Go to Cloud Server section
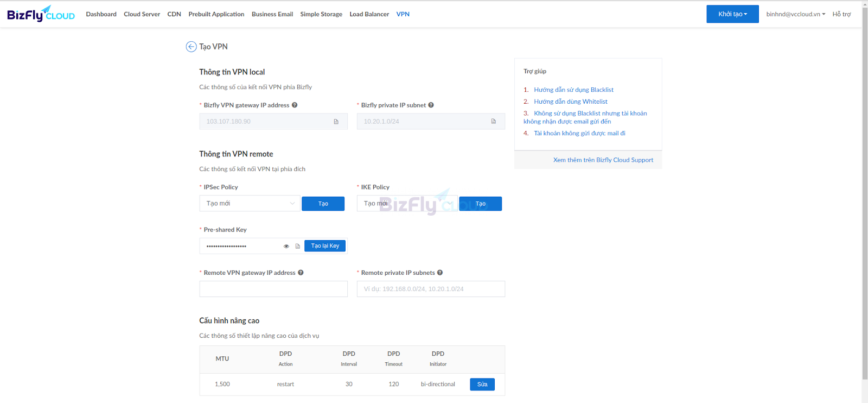Viewport: 868px width, 403px height. click(x=142, y=14)
